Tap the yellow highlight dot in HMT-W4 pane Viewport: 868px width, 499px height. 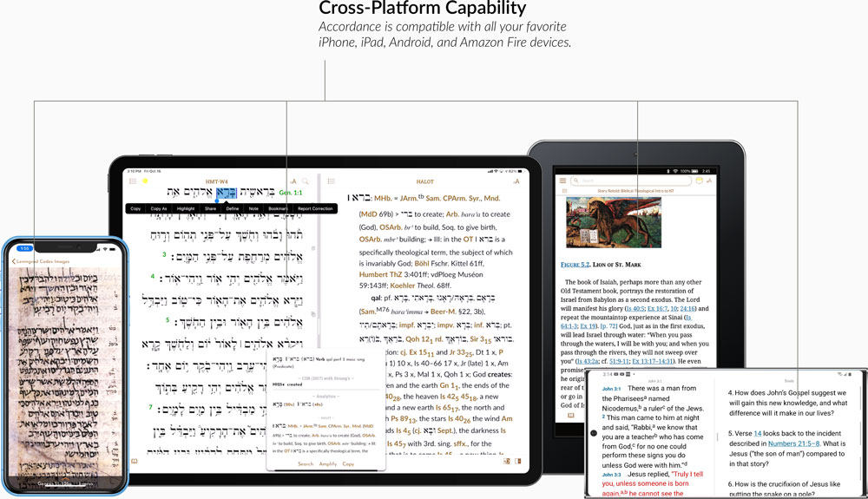[145, 181]
